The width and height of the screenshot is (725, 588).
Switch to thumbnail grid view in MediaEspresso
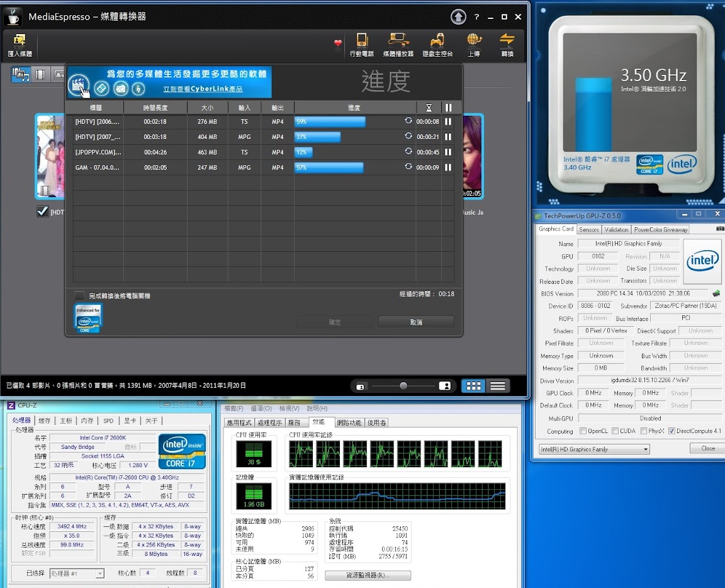[473, 386]
